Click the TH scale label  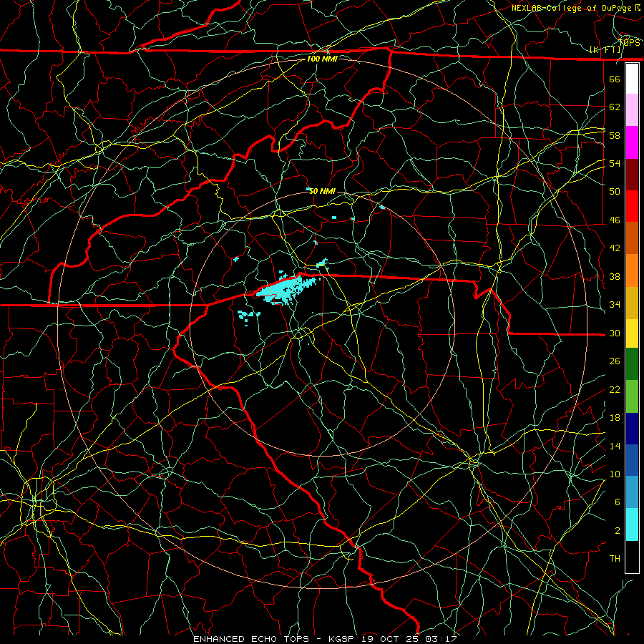(x=615, y=559)
